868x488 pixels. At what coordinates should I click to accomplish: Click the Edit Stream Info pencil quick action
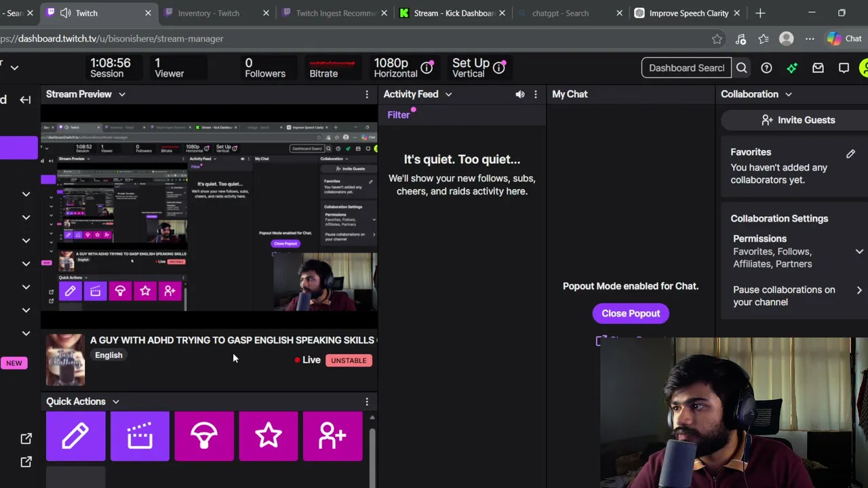click(75, 436)
